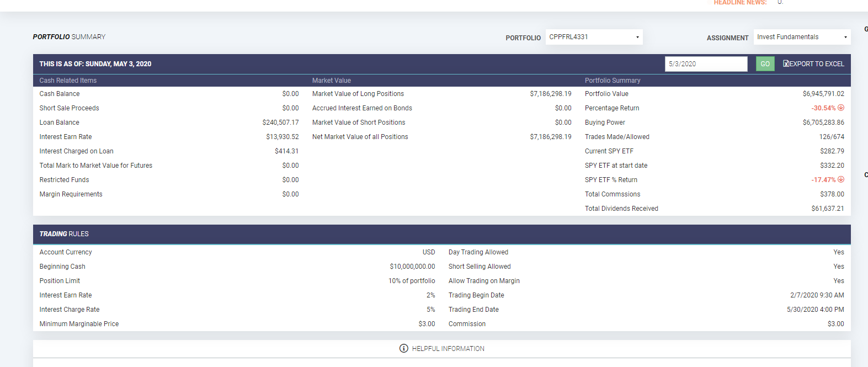Click the Trading Rules section header
This screenshot has height=367, width=868.
pos(64,234)
